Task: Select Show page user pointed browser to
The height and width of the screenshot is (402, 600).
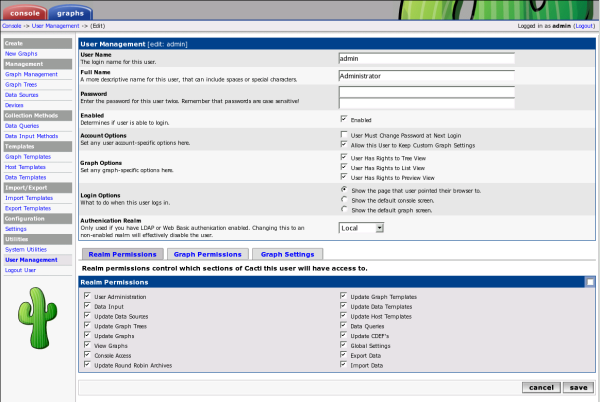Action: click(344, 189)
